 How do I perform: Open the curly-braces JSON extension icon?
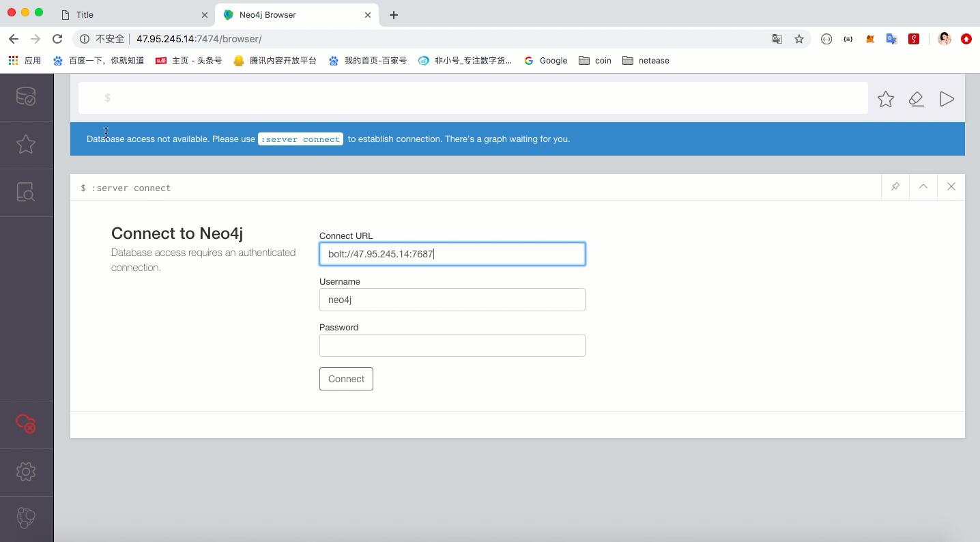[x=848, y=39]
